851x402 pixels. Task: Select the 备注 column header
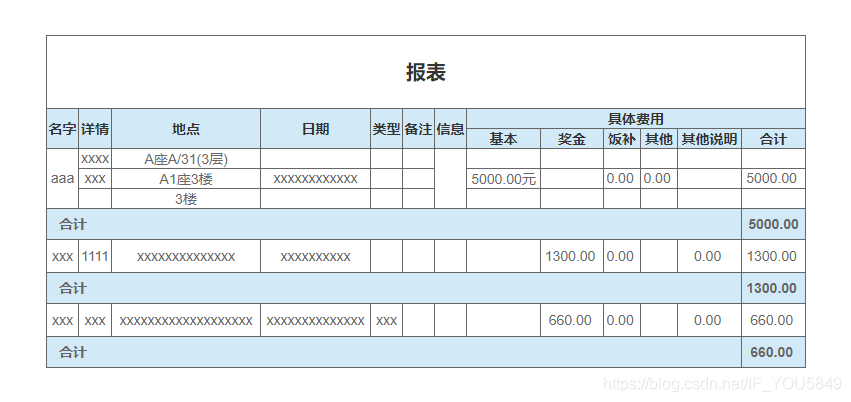pyautogui.click(x=418, y=129)
